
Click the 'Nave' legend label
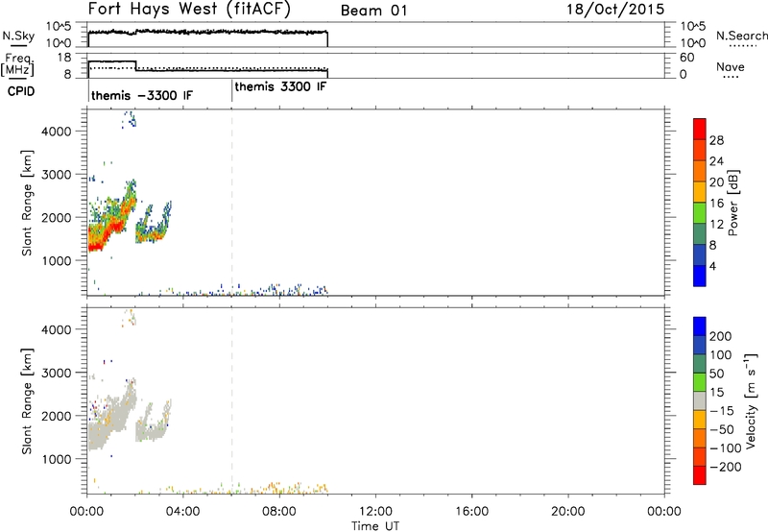click(731, 66)
